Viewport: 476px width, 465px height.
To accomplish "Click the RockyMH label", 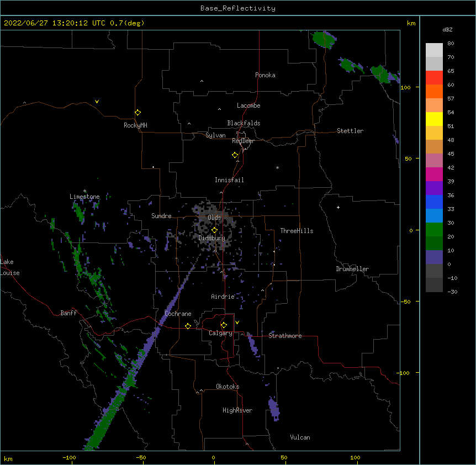I will pos(135,125).
